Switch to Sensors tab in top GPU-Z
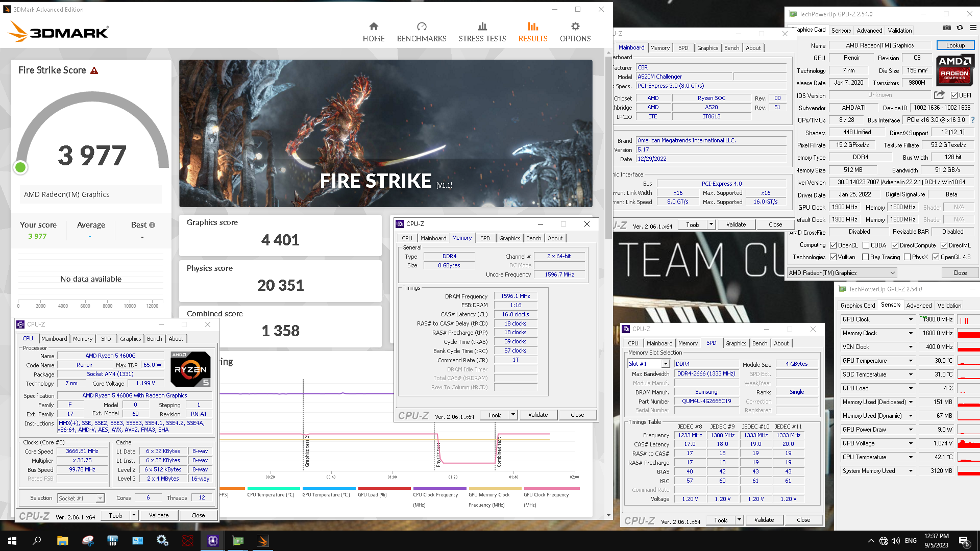 (841, 31)
